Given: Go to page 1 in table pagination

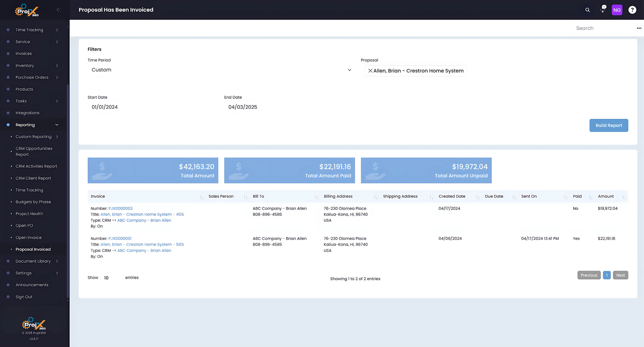Looking at the screenshot, I should [606, 275].
